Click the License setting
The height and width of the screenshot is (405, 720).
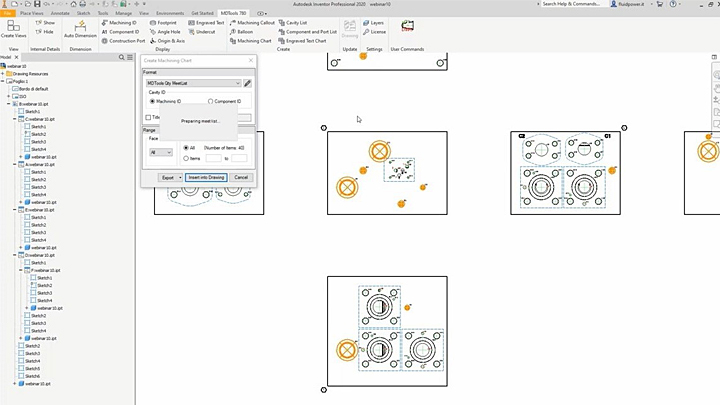[x=374, y=32]
